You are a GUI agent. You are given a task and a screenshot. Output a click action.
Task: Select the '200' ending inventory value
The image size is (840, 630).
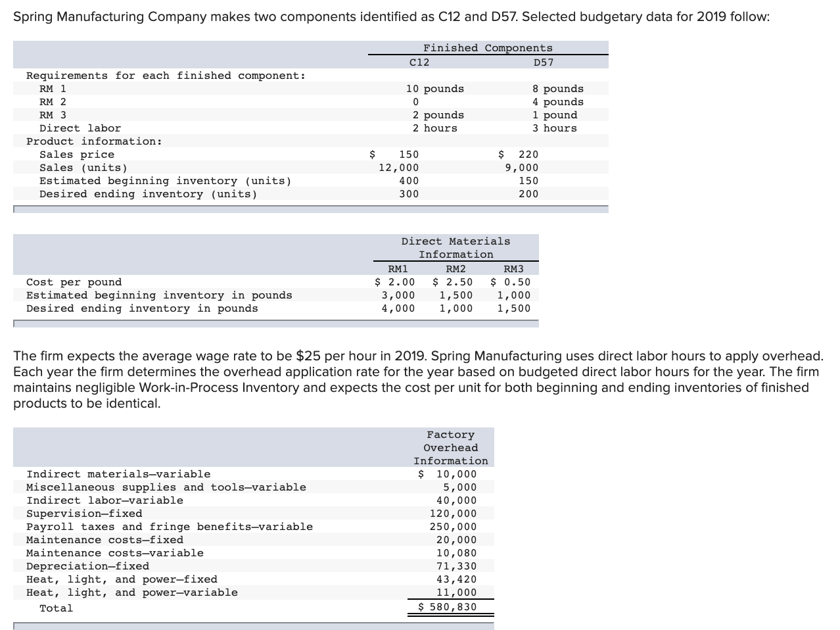pyautogui.click(x=528, y=194)
